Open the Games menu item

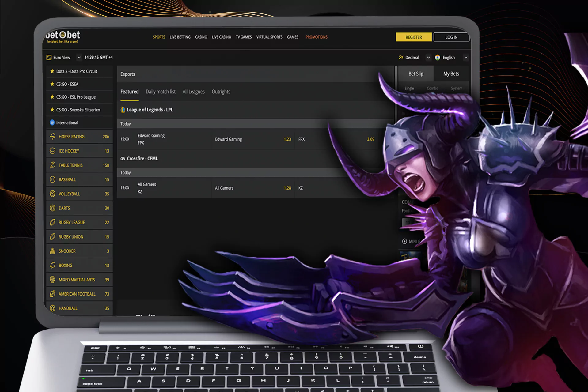[x=292, y=37]
